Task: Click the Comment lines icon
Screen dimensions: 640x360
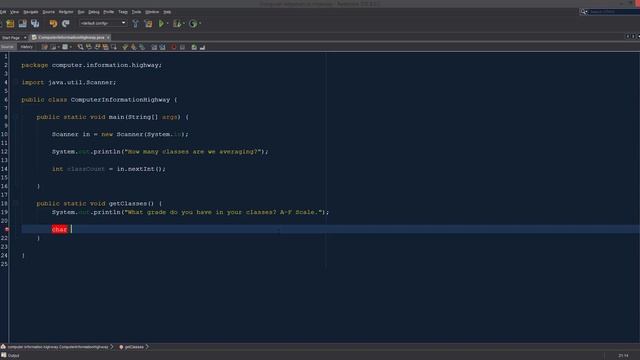Action: click(194, 47)
